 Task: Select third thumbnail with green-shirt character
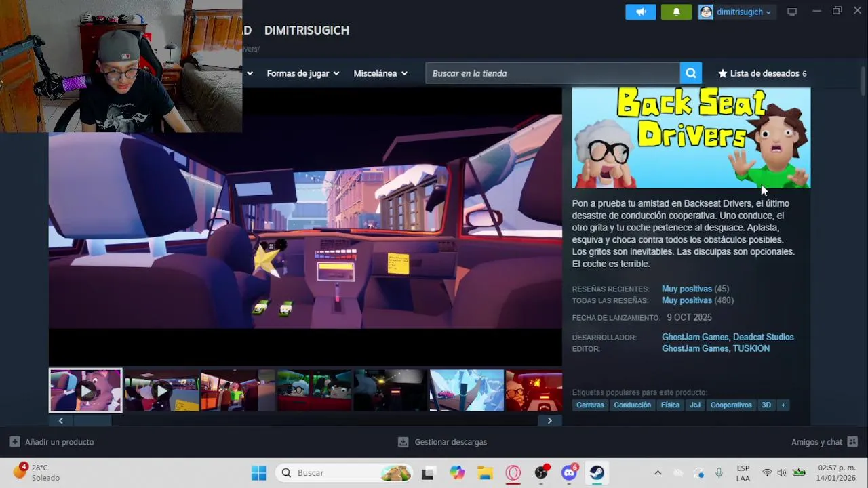pyautogui.click(x=238, y=390)
